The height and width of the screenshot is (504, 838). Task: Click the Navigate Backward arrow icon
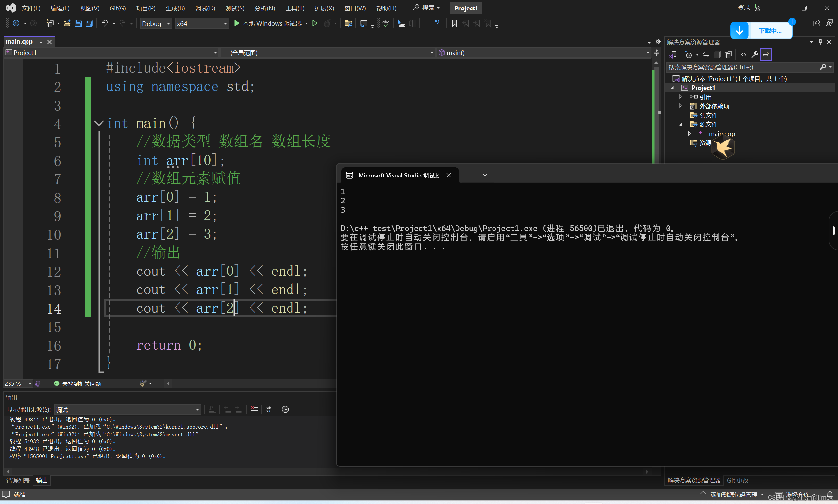point(16,24)
